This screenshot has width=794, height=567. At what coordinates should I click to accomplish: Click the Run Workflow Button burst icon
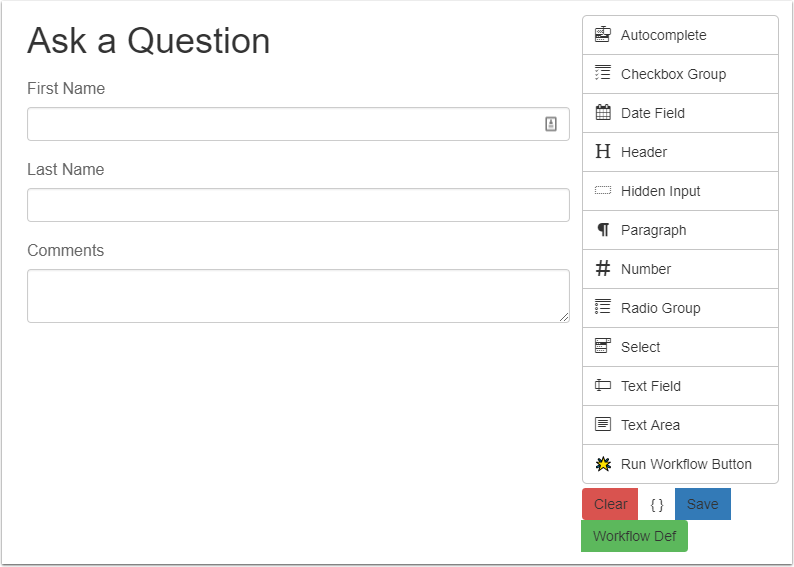click(602, 464)
